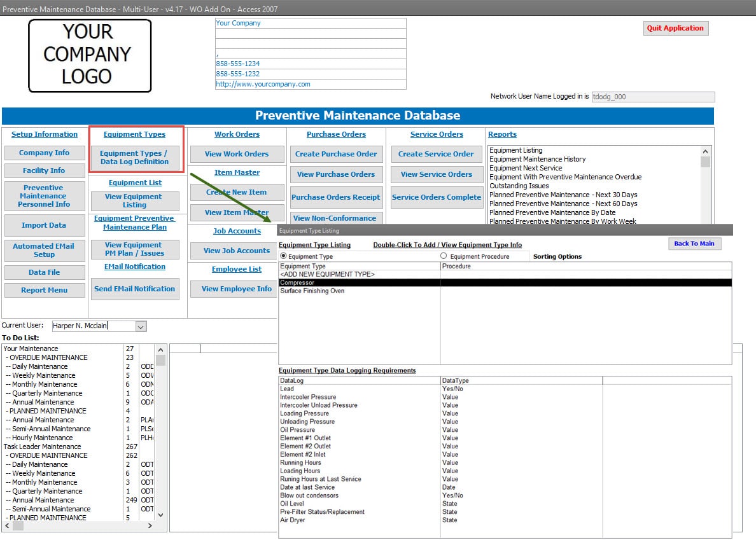This screenshot has height=540, width=756.
Task: Select Hourly Maintenance to-do row
Action: (78, 438)
